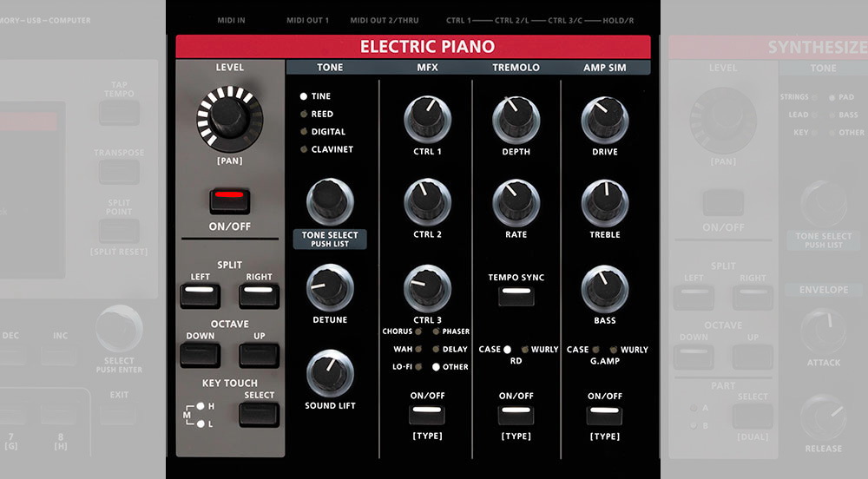This screenshot has width=868, height=479.
Task: Click the TONE section header
Action: click(330, 68)
